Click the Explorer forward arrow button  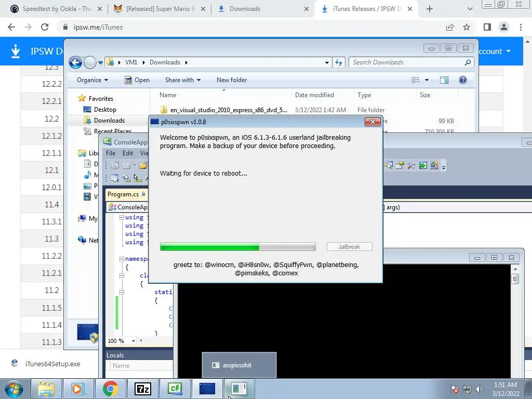(90, 62)
